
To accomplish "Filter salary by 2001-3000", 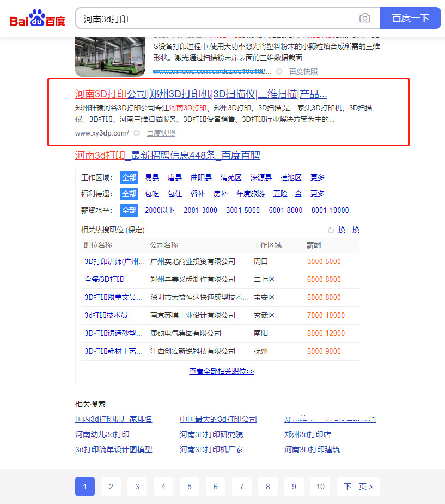I will click(200, 210).
